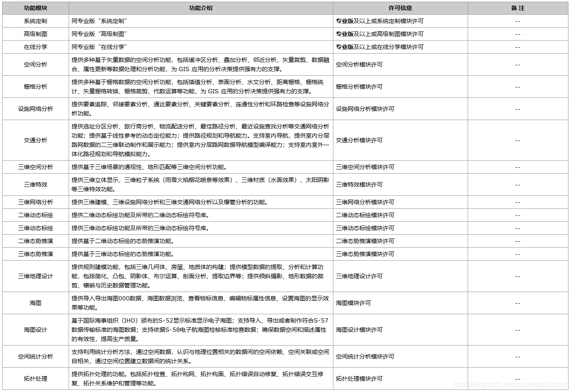571x392 pixels.
Task: Click the 功能模块 column header
Action: pos(36,8)
